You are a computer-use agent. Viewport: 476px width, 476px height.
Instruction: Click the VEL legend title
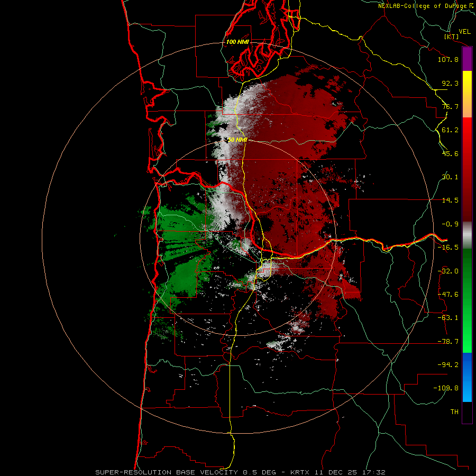point(464,32)
